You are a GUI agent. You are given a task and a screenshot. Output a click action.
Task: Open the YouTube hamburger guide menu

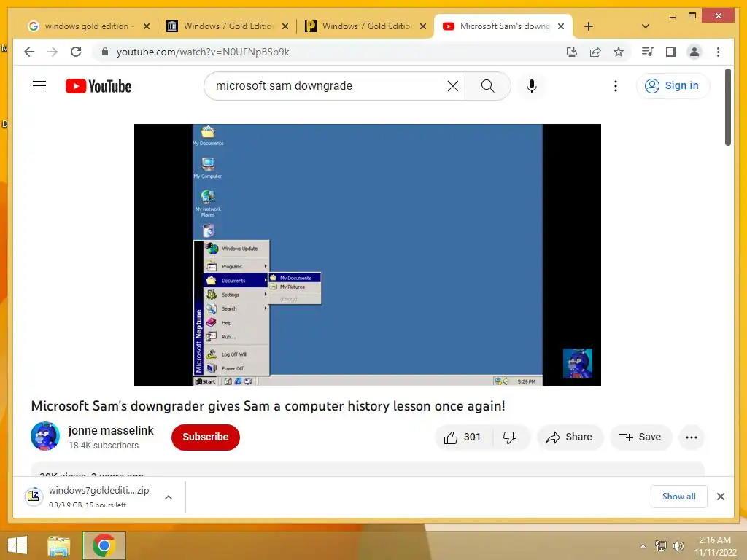(x=39, y=86)
